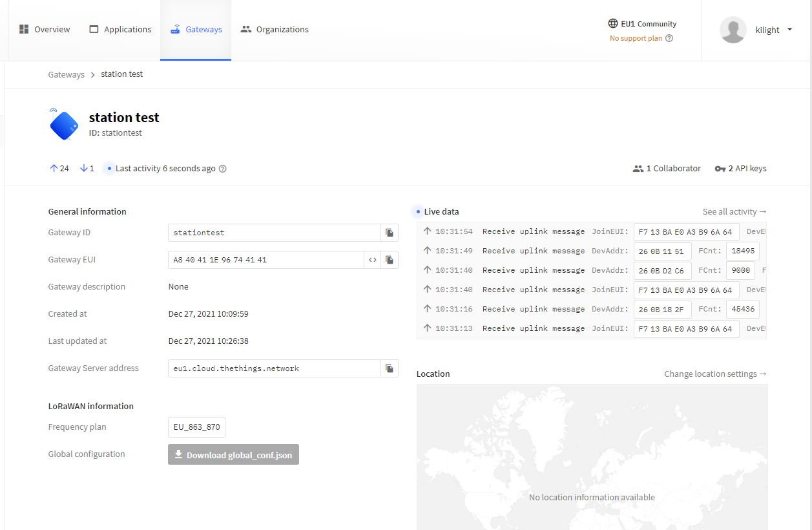
Task: Switch to the Overview tab
Action: pyautogui.click(x=45, y=30)
